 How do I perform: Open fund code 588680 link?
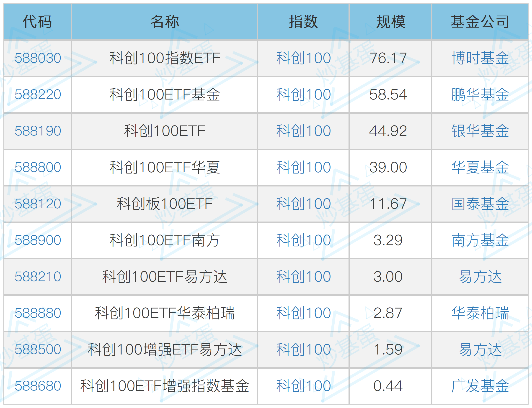tap(38, 386)
